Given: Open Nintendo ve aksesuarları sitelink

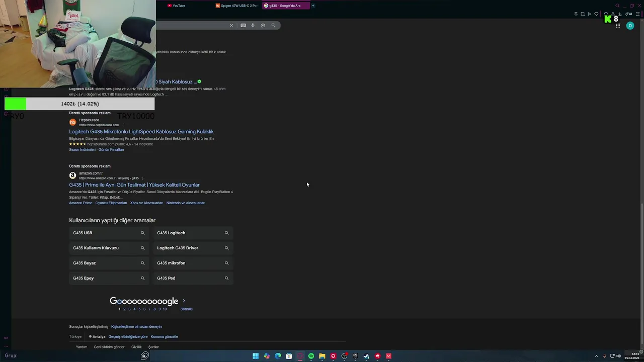Looking at the screenshot, I should (186, 203).
